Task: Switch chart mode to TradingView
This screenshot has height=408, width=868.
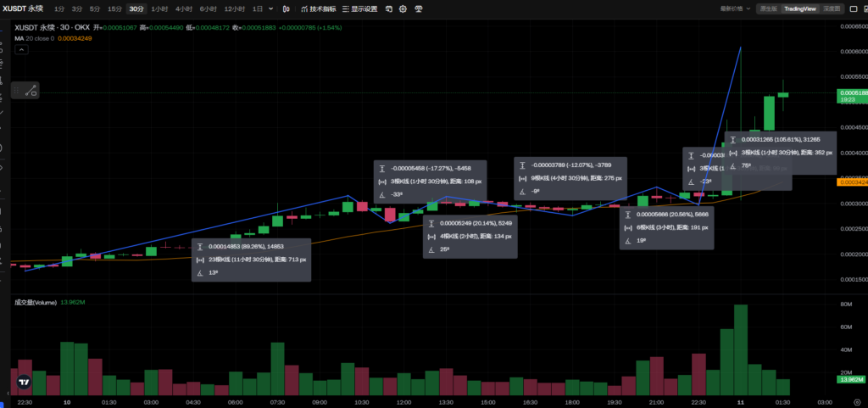Action: coord(799,8)
